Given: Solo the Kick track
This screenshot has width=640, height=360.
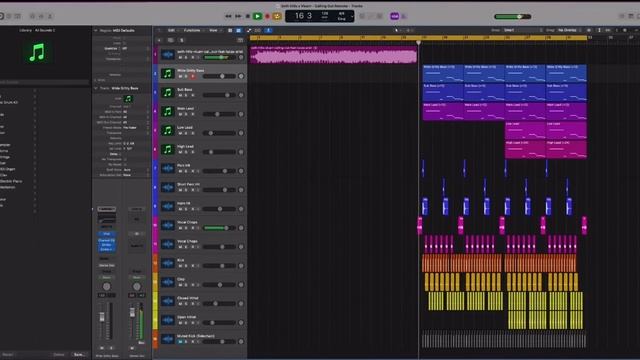Looking at the screenshot, I should coord(186,266).
